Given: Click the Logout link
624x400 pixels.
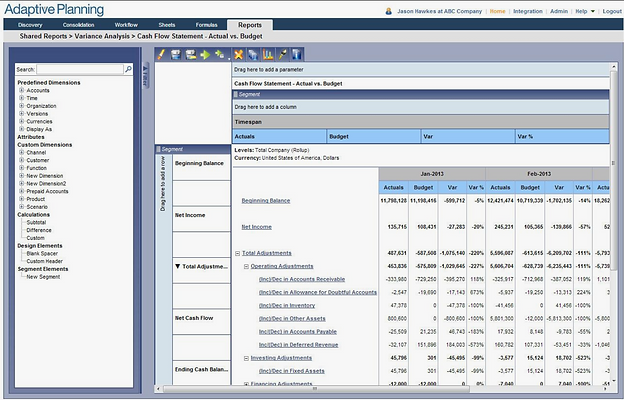Looking at the screenshot, I should click(x=612, y=11).
